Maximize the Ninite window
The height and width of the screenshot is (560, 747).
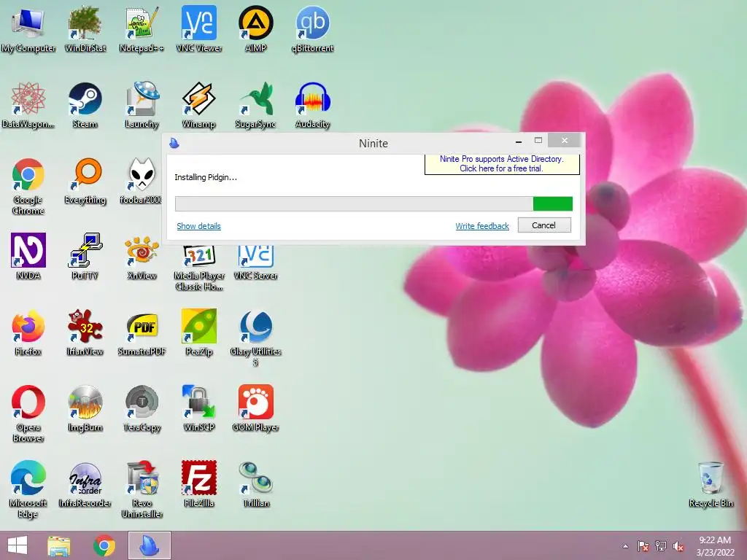coord(538,141)
